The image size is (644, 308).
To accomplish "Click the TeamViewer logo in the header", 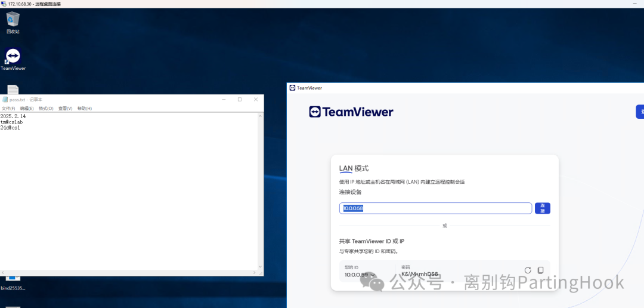I will click(351, 112).
